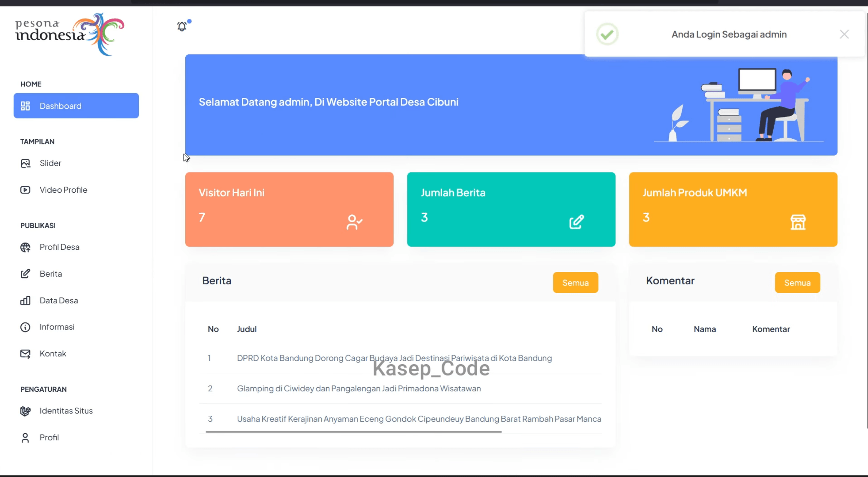
Task: Click the Nama column header in Komentar
Action: [x=705, y=329]
